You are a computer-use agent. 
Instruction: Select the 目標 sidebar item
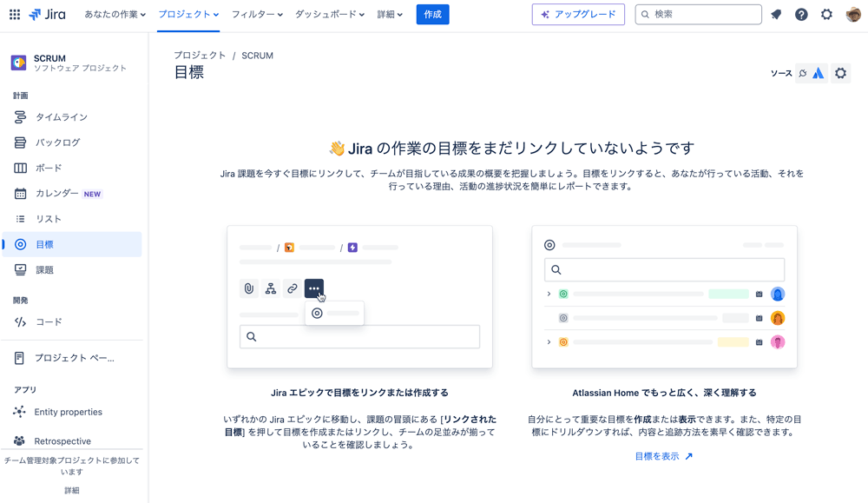tap(72, 244)
